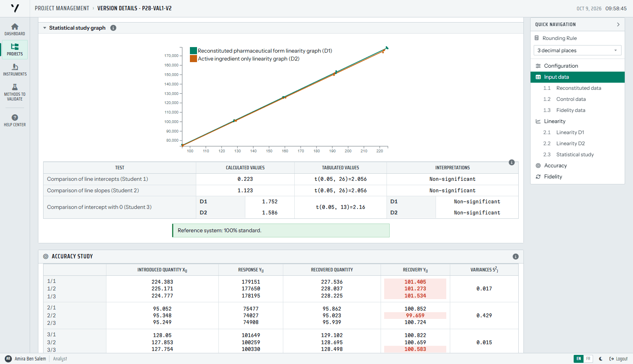Go to Linearity section in navigation
The height and width of the screenshot is (364, 633).
[x=577, y=121]
